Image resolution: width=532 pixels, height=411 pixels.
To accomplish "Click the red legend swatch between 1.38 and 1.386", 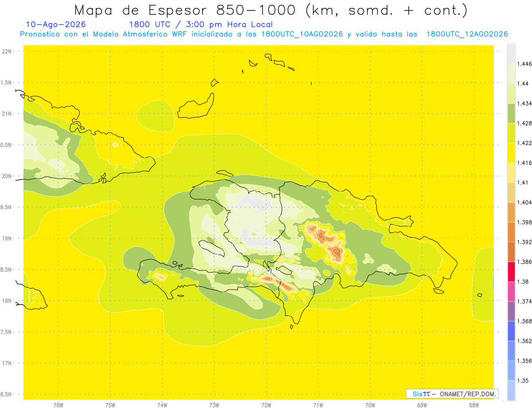I will 511,271.
